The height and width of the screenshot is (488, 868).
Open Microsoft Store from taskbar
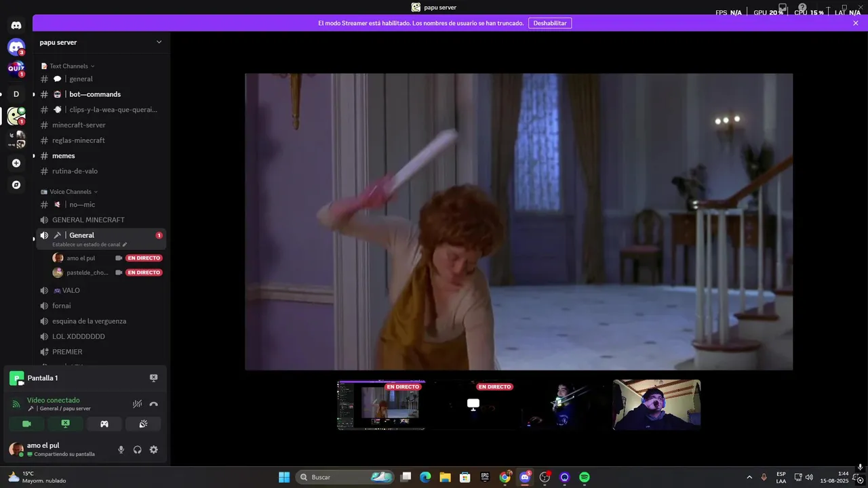[x=465, y=477]
